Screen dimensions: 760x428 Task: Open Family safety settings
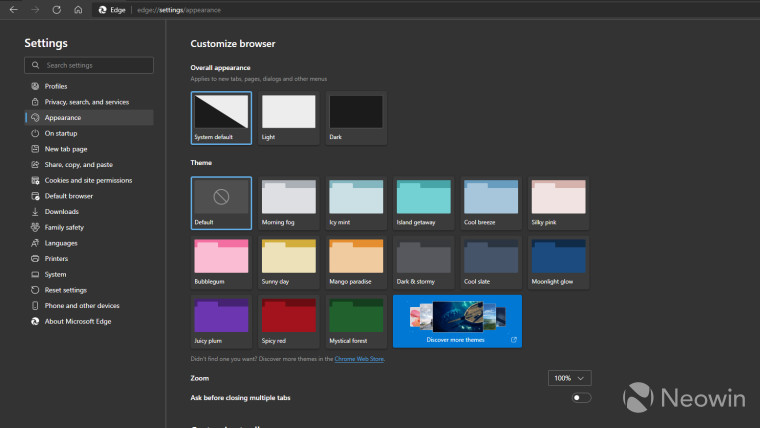[x=89, y=227]
